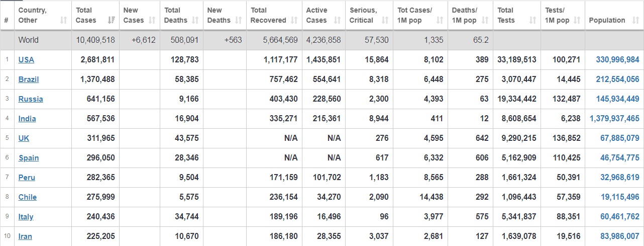Image resolution: width=644 pixels, height=246 pixels.
Task: Select World active cases 4,236,858
Action: pyautogui.click(x=324, y=40)
